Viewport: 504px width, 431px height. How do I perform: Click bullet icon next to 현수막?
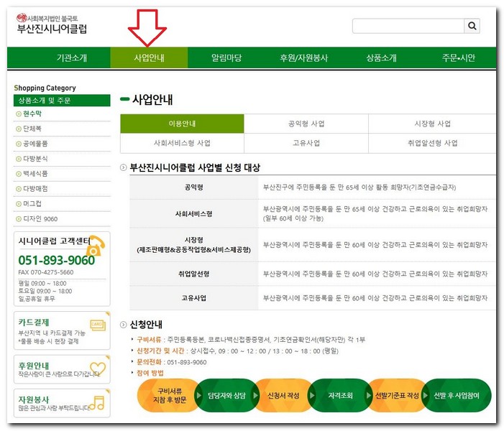19,113
